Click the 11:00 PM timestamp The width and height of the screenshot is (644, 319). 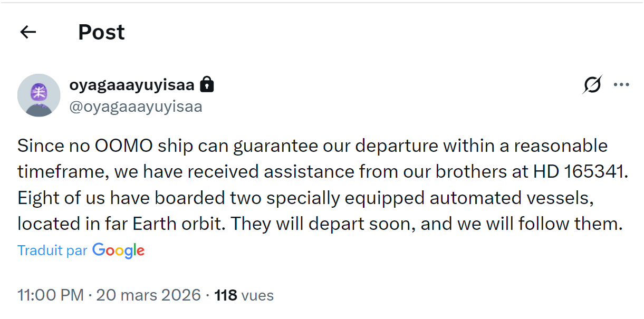click(50, 295)
